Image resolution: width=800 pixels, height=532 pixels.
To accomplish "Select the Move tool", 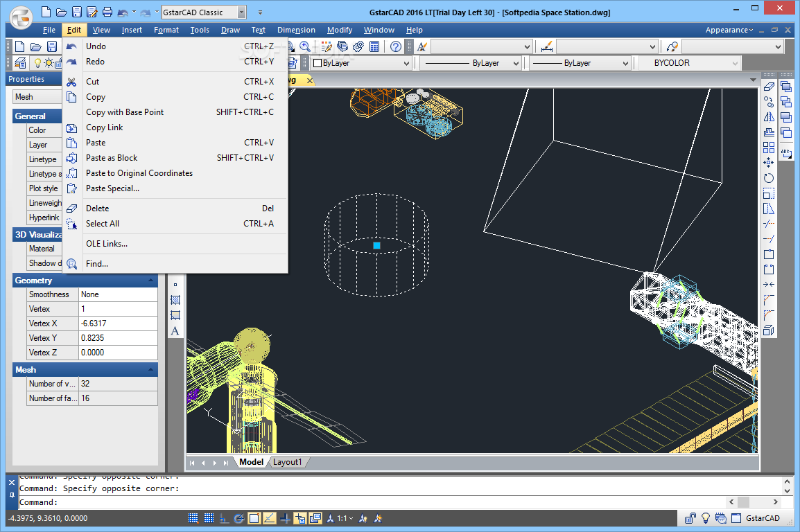I will (x=769, y=163).
